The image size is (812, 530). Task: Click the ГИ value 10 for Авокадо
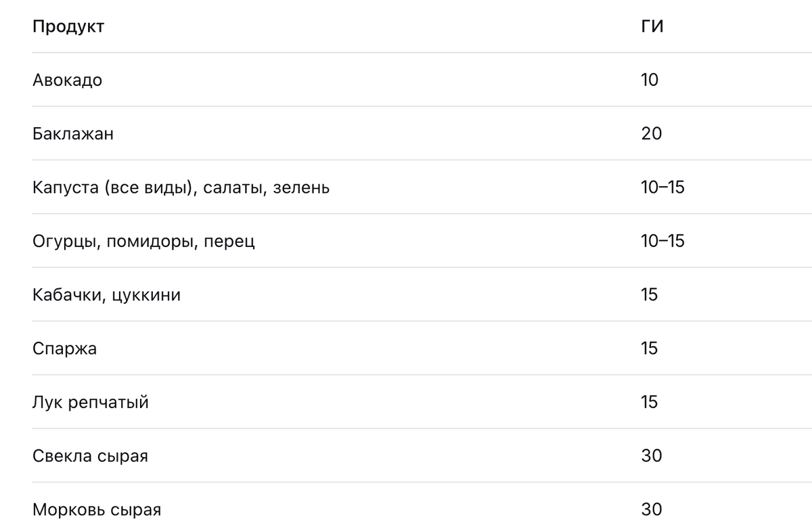coord(650,80)
